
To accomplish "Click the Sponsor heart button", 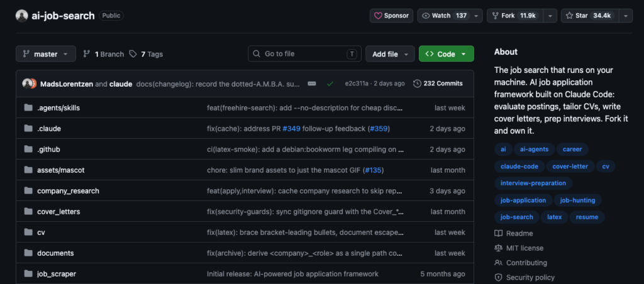I will [391, 16].
